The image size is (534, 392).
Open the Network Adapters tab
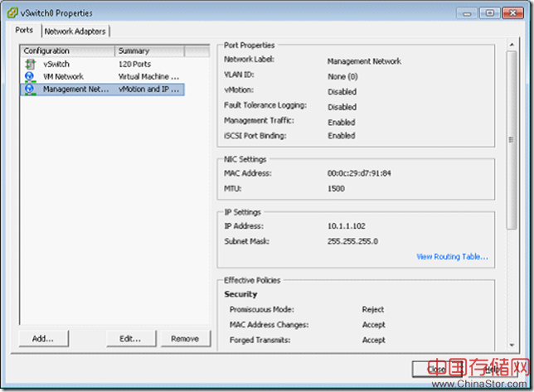pyautogui.click(x=75, y=31)
